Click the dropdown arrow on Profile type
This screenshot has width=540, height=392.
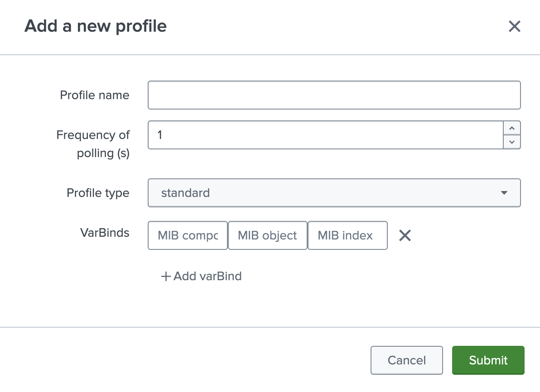click(504, 193)
